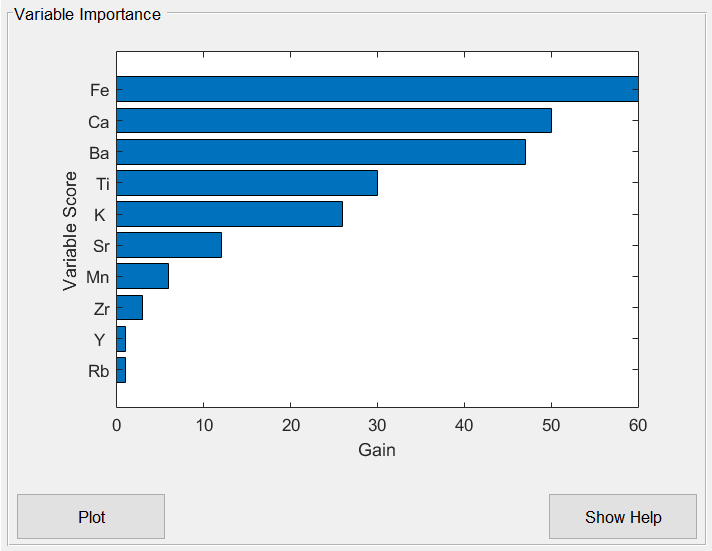The width and height of the screenshot is (712, 551).
Task: Click the Gain x-axis label
Action: [x=377, y=450]
